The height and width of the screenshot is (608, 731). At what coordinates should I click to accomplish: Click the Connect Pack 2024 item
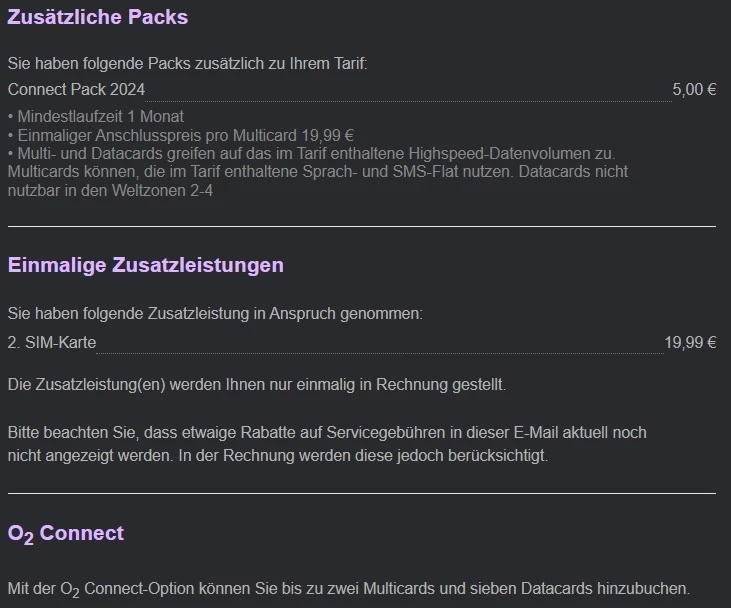point(76,90)
